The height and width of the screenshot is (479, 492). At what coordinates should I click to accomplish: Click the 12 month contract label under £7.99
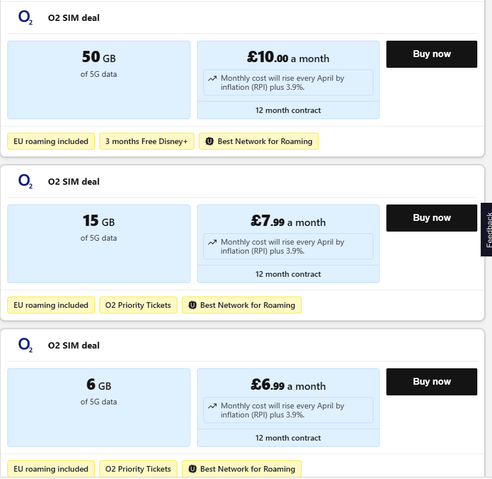coord(288,274)
